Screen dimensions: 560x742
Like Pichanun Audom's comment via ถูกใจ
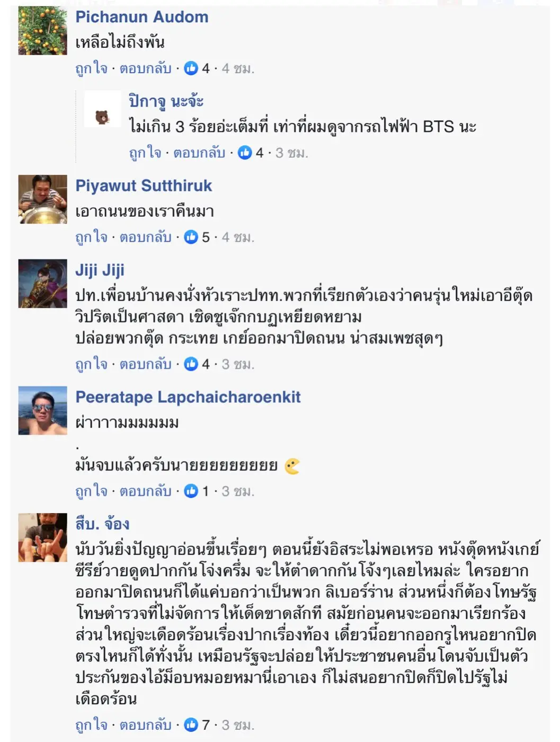(x=91, y=68)
